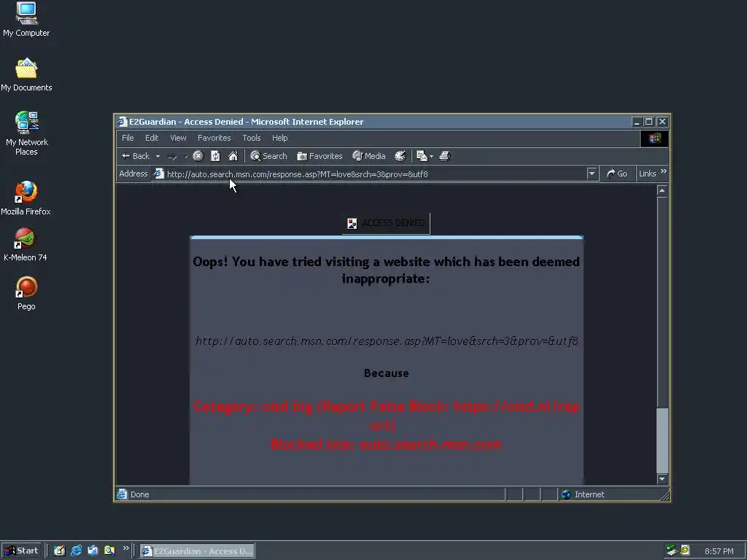Image resolution: width=747 pixels, height=560 pixels.
Task: Click the blocked URL text on the page
Action: (x=387, y=341)
